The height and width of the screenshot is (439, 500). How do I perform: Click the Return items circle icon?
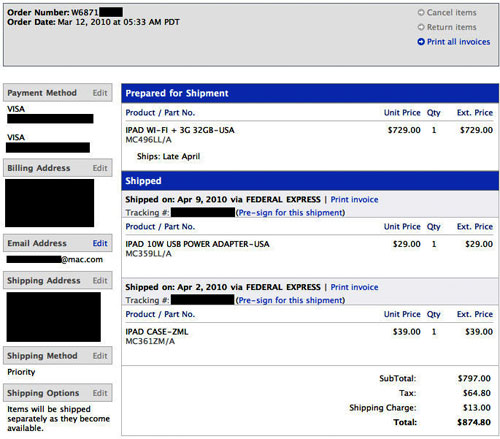click(x=421, y=27)
